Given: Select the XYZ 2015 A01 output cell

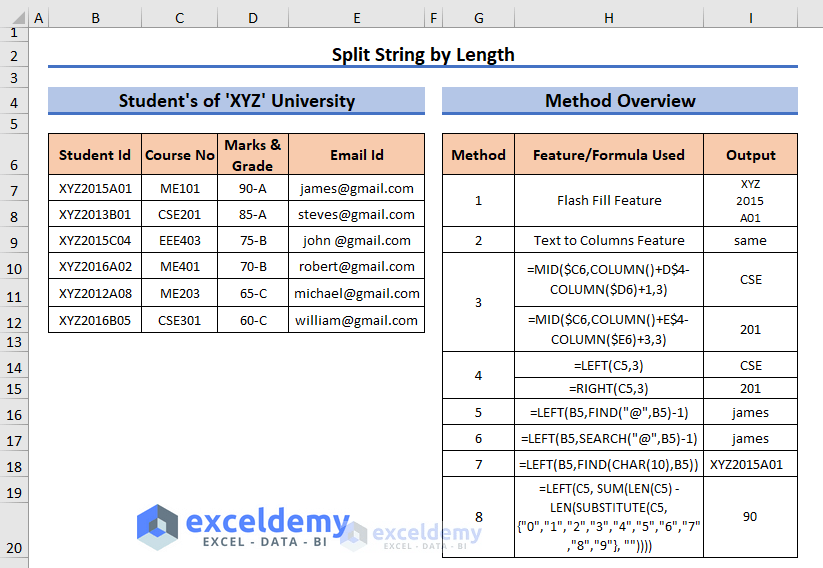Looking at the screenshot, I should (750, 201).
